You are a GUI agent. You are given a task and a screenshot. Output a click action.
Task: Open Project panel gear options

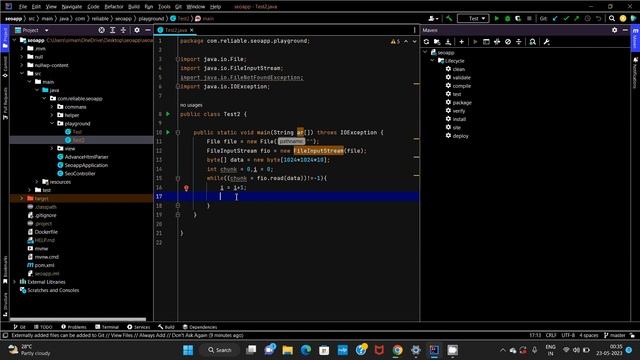[137, 30]
